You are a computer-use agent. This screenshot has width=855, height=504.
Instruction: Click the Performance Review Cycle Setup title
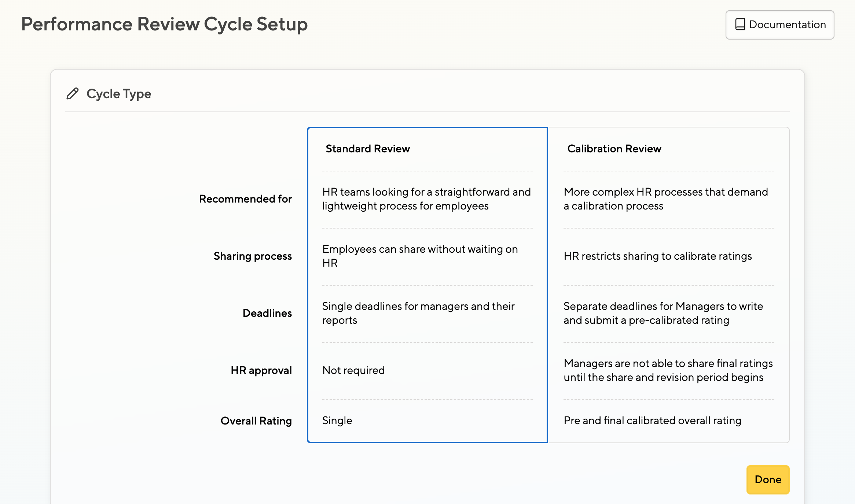tap(164, 25)
